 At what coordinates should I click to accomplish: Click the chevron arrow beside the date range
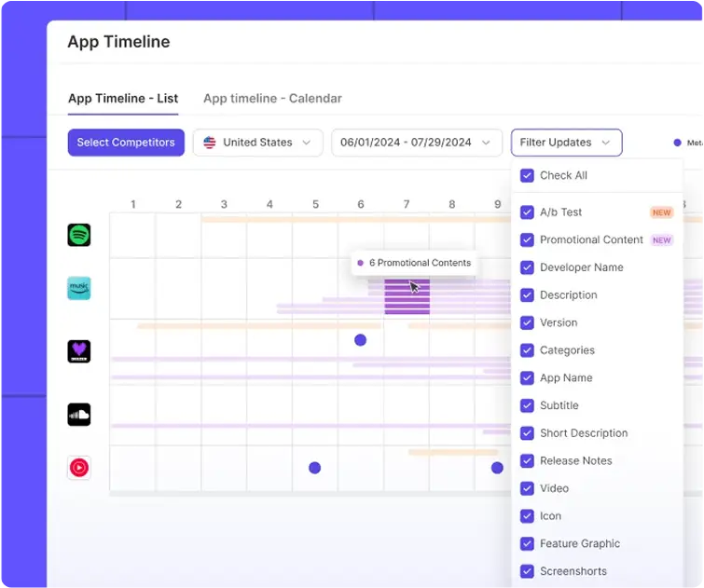click(x=486, y=143)
